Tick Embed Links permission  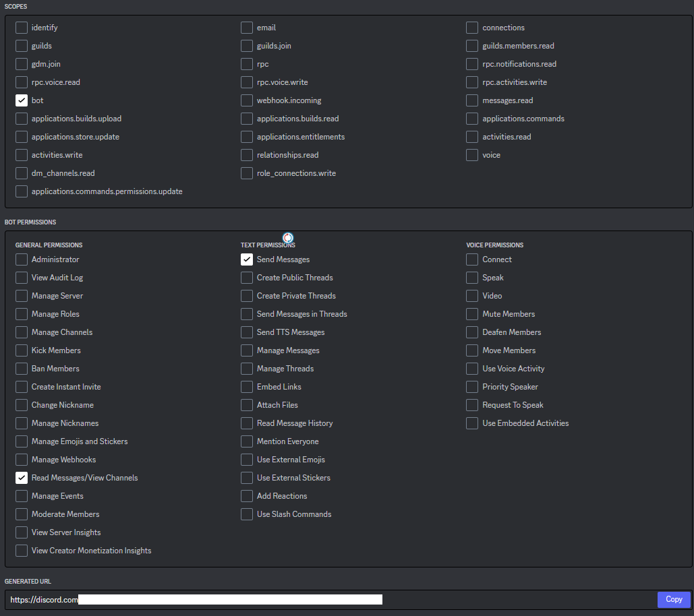coord(247,386)
